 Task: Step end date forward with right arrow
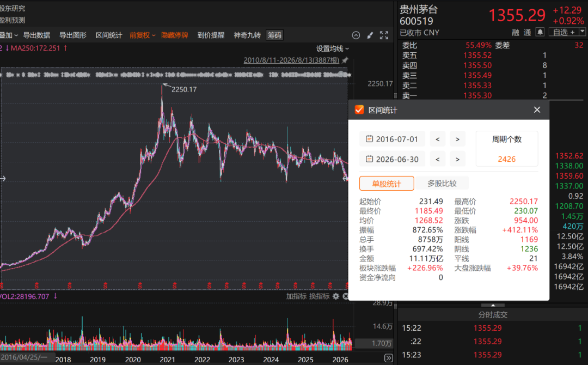[x=457, y=160]
